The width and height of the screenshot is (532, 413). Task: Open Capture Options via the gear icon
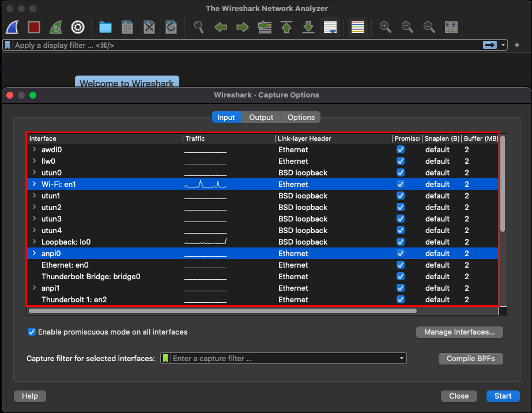77,27
